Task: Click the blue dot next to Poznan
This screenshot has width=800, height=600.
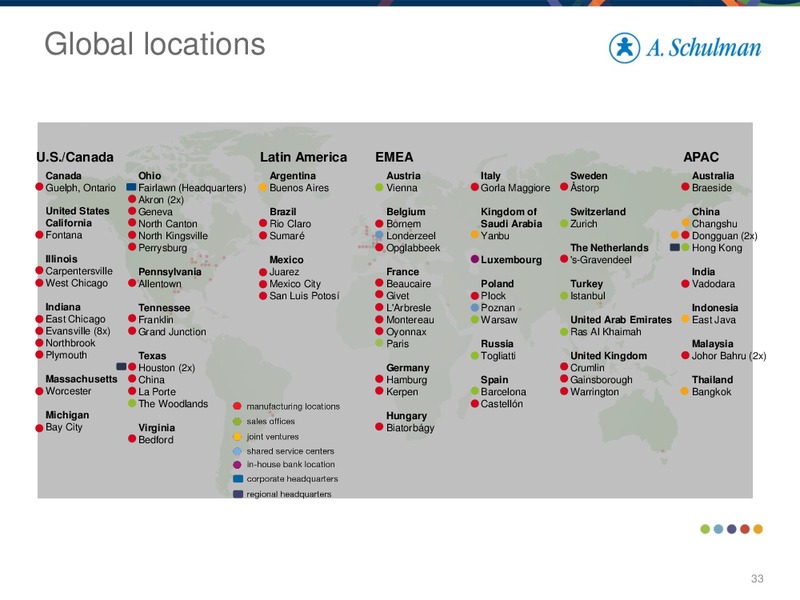Action: 474,308
